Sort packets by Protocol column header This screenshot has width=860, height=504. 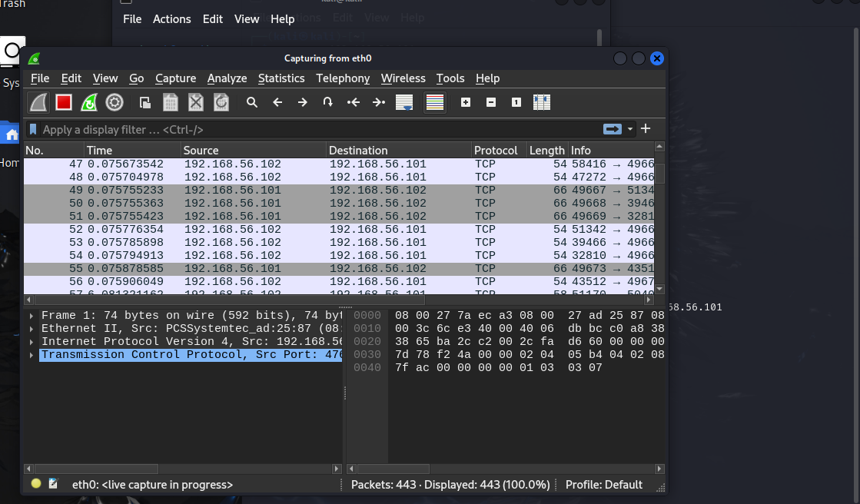pyautogui.click(x=499, y=151)
